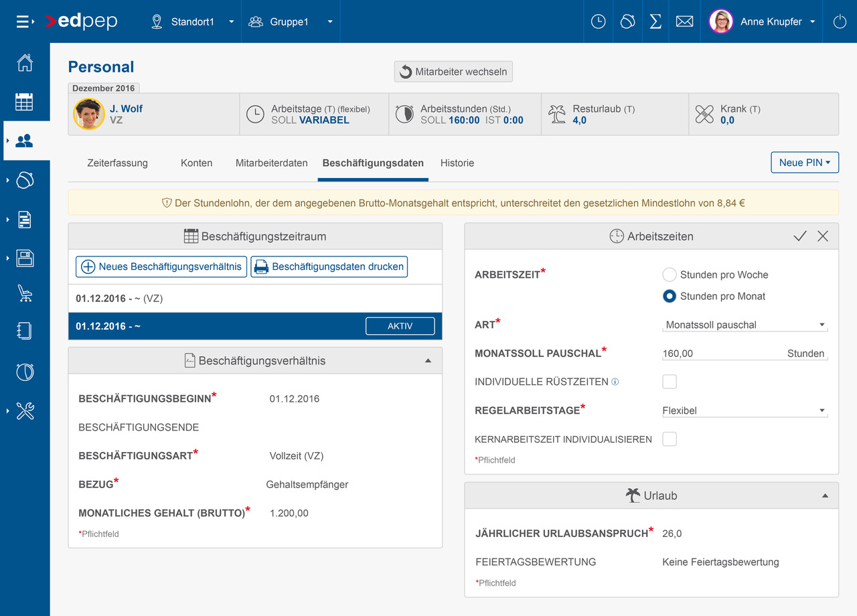This screenshot has width=857, height=616.
Task: Click Neues Beschäftigungsverhältnis button
Action: point(161,266)
